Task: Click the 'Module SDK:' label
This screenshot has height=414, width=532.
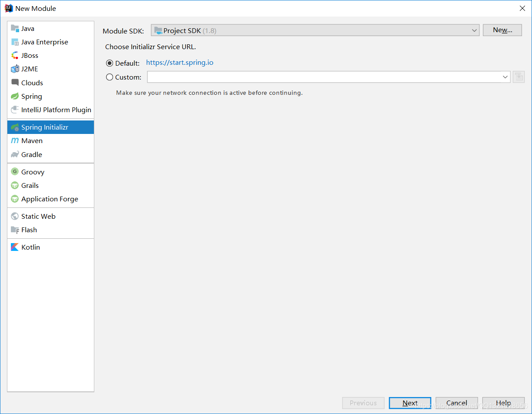Action: [123, 31]
